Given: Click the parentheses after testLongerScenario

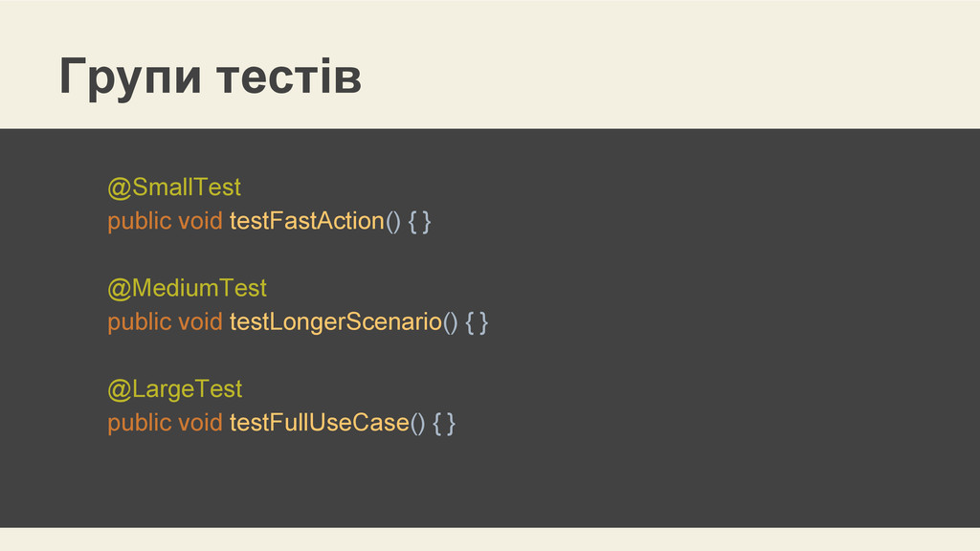Looking at the screenshot, I should click(x=450, y=322).
